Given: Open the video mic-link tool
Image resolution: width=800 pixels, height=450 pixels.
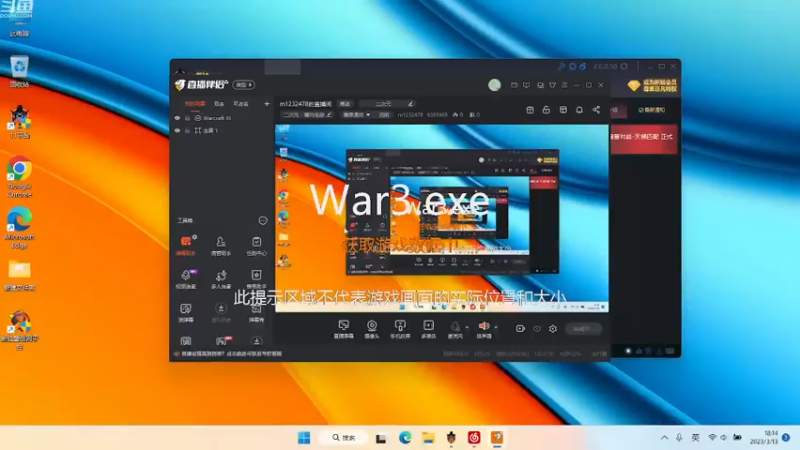Looking at the screenshot, I should pos(186,279).
